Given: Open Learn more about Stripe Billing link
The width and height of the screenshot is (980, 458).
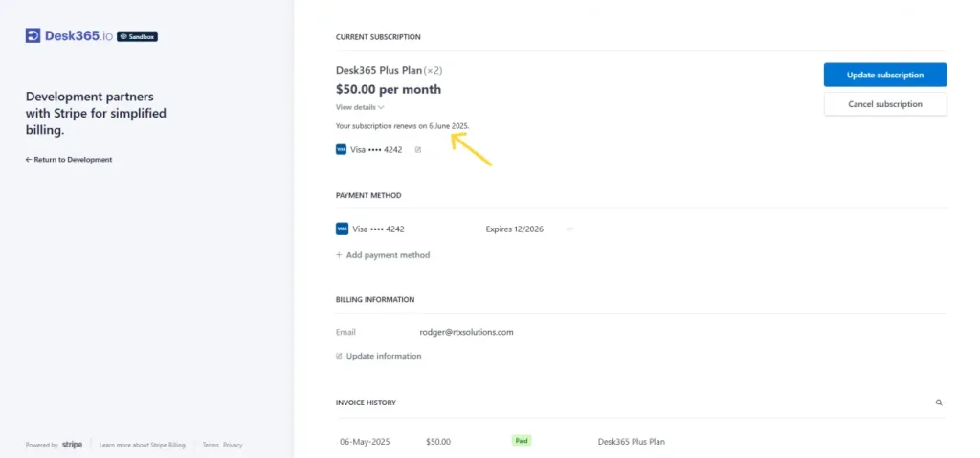Looking at the screenshot, I should pyautogui.click(x=143, y=445).
